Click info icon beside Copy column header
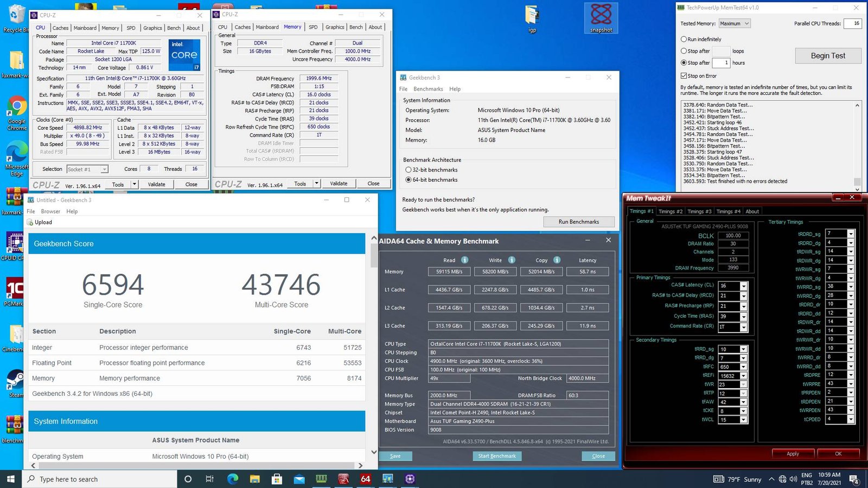The width and height of the screenshot is (868, 488). (557, 260)
